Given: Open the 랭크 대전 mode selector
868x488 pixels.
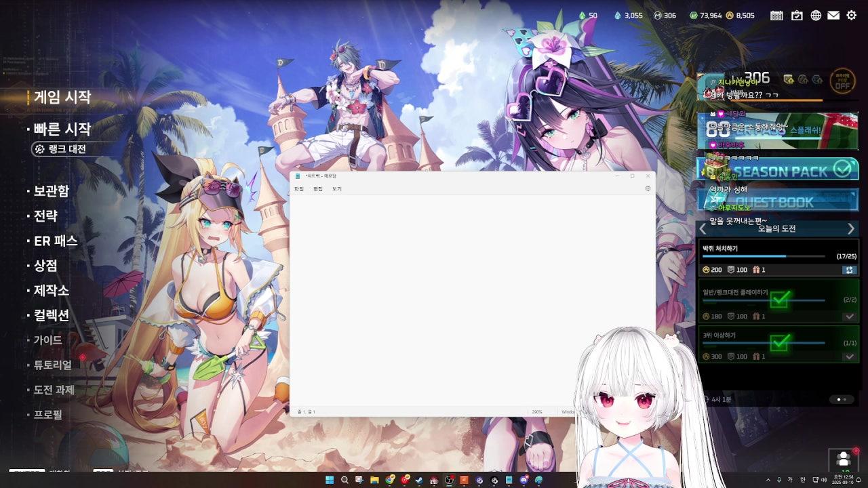Looking at the screenshot, I should 68,149.
